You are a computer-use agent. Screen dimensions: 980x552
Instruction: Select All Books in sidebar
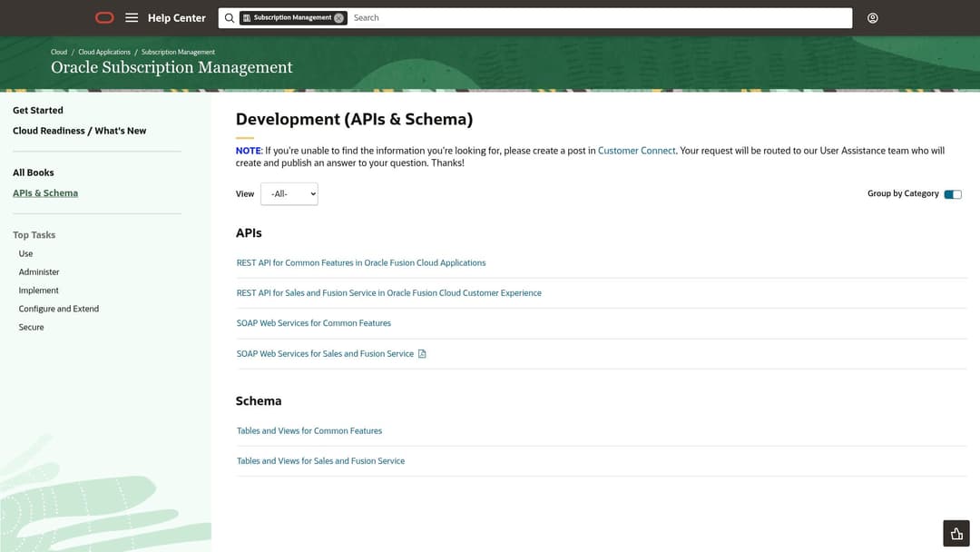[x=34, y=172]
